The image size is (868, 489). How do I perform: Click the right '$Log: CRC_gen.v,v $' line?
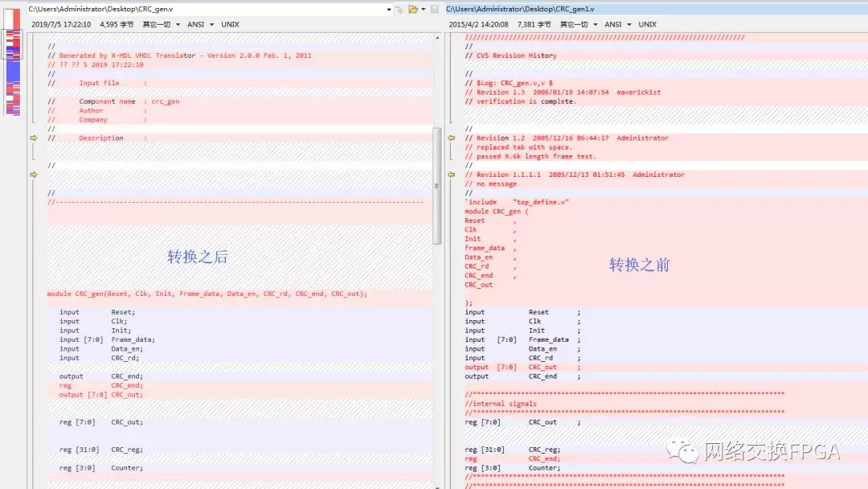point(510,83)
